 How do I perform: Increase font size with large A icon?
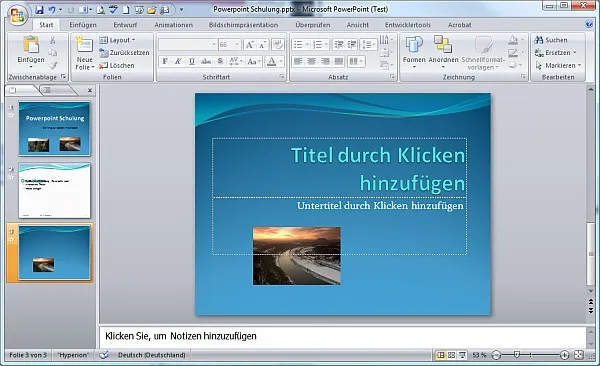coord(249,45)
